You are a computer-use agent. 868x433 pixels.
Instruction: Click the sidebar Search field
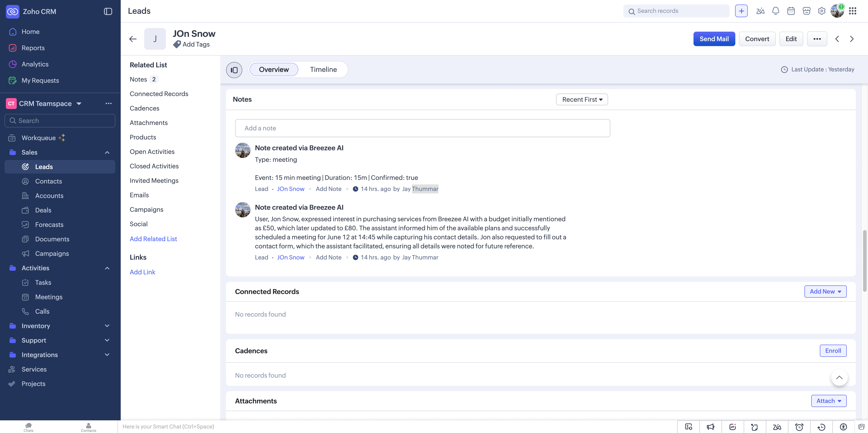(60, 121)
